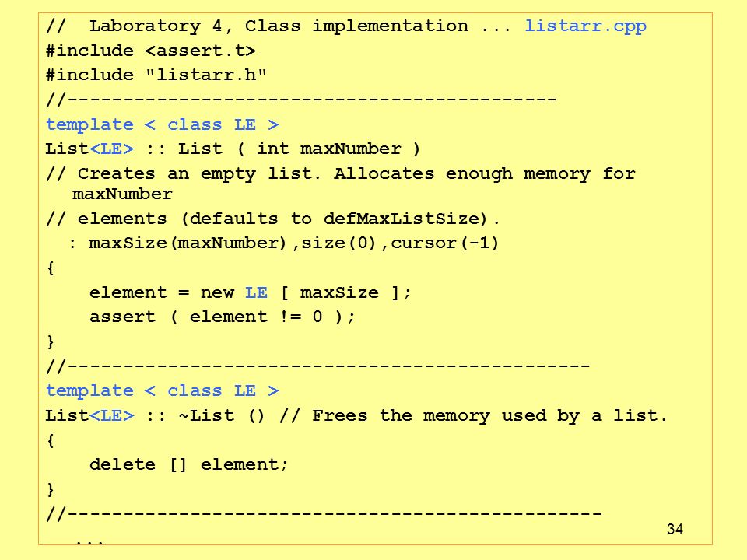
Task: Click the element = new line
Action: click(250, 293)
